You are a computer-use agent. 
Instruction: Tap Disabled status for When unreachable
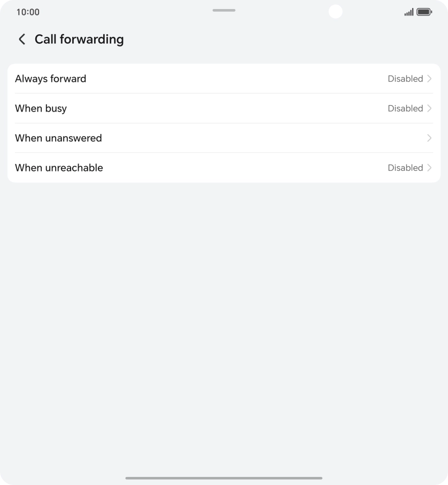point(405,168)
